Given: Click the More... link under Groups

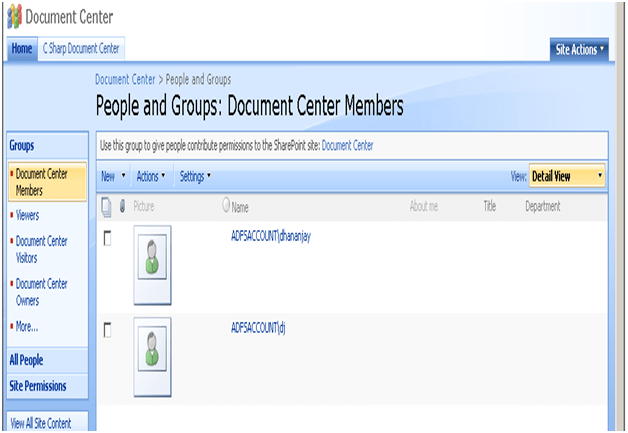Looking at the screenshot, I should tap(27, 326).
